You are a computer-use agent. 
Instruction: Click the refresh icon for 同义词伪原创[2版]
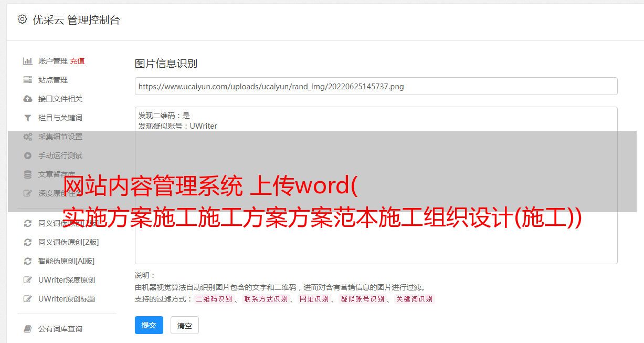click(28, 242)
